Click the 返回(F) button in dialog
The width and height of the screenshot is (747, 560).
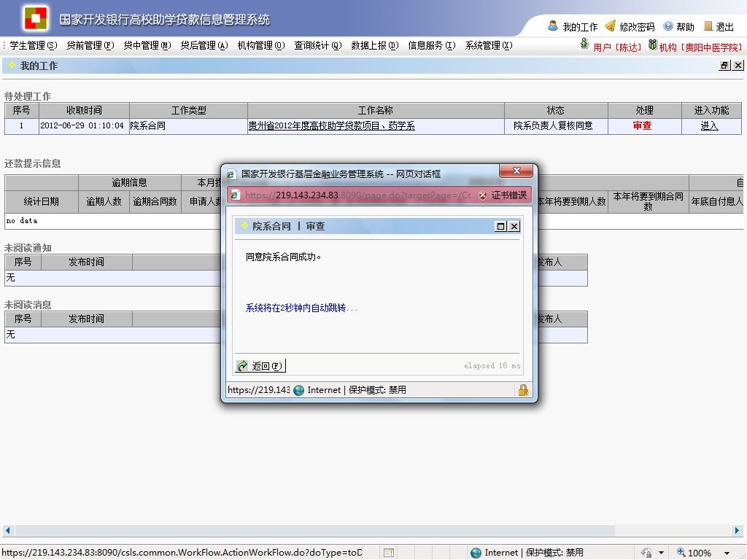click(260, 366)
